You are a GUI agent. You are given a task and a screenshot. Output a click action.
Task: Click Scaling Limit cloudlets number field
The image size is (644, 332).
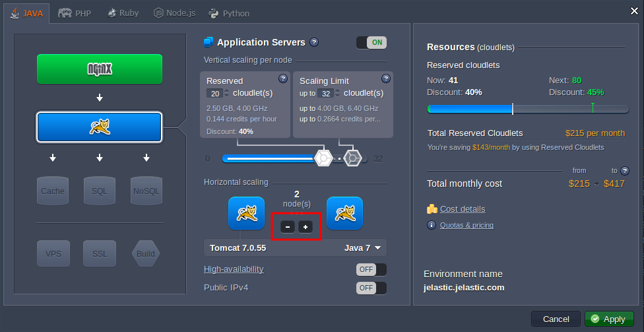(325, 94)
